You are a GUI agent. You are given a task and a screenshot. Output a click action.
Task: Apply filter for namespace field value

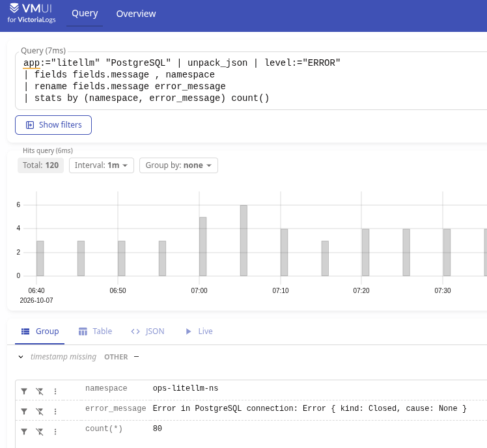pos(24,391)
